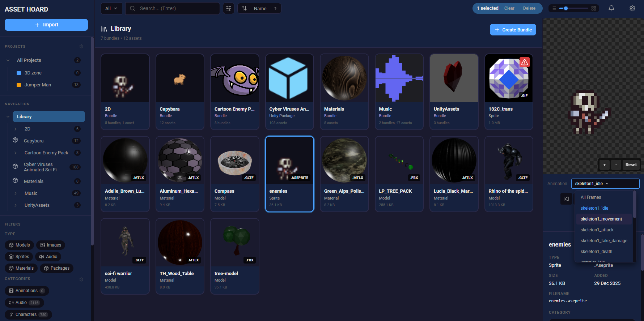Open the All asset type dropdown
The width and height of the screenshot is (644, 321).
coord(111,8)
